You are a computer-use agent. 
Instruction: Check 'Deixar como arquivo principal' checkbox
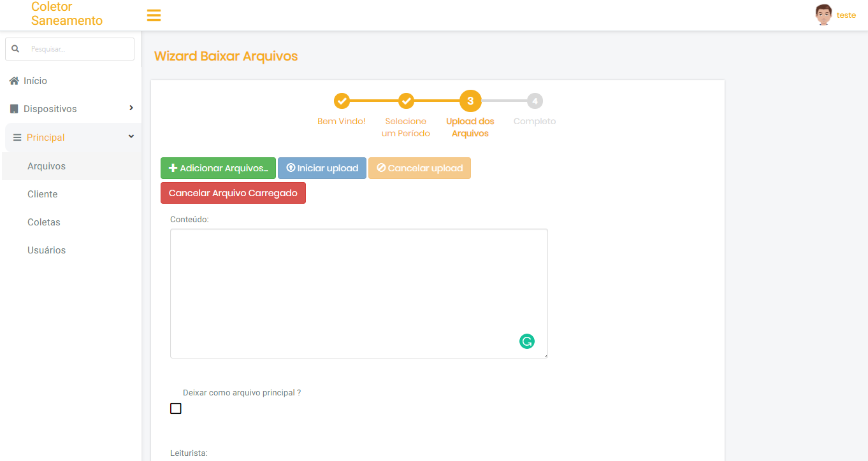tap(176, 409)
